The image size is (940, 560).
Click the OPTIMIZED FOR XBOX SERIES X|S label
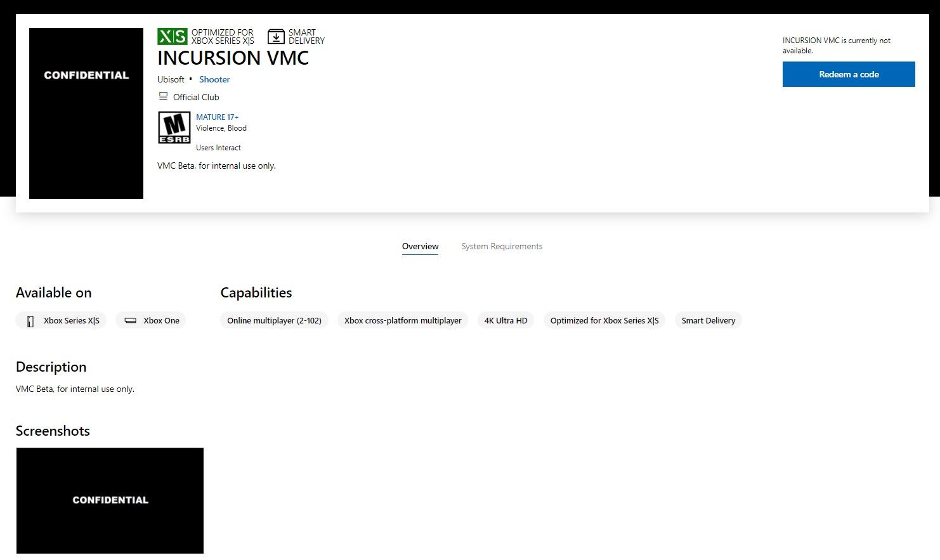coord(223,36)
